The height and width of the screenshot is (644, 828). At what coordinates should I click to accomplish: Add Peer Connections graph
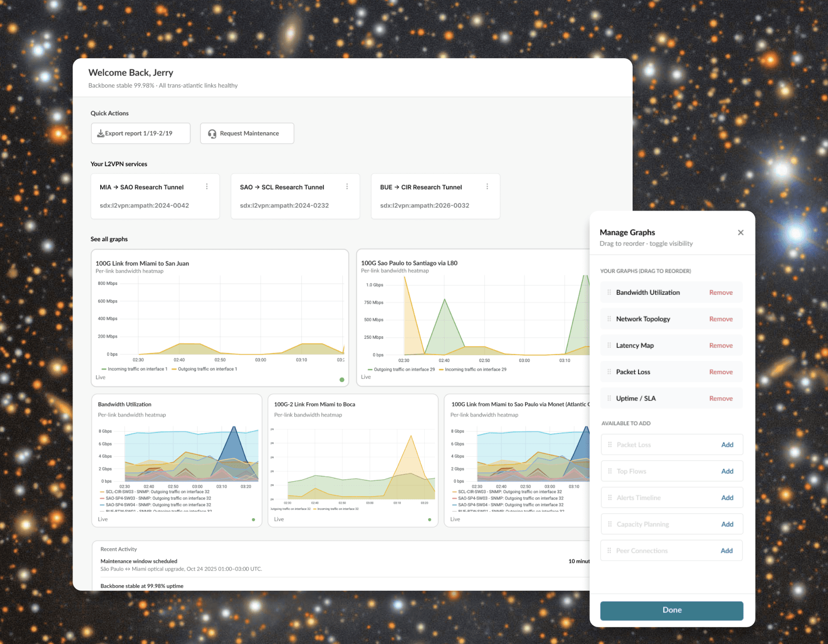727,551
